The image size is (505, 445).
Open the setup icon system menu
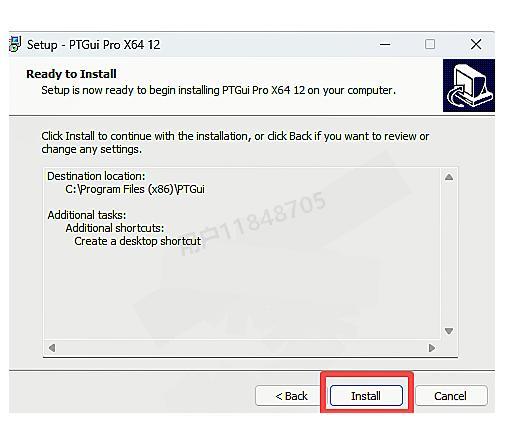coord(15,44)
